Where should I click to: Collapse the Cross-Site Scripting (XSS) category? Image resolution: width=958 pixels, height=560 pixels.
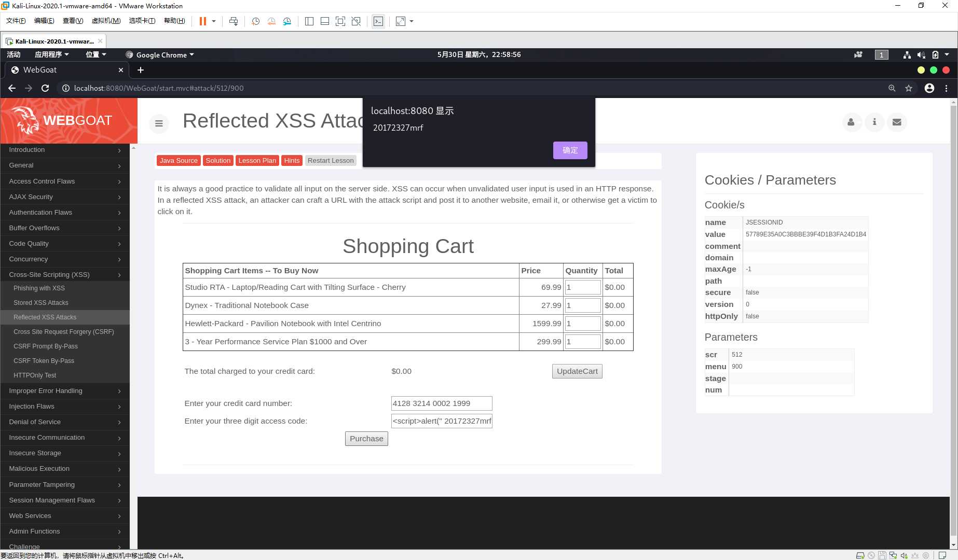(x=65, y=275)
